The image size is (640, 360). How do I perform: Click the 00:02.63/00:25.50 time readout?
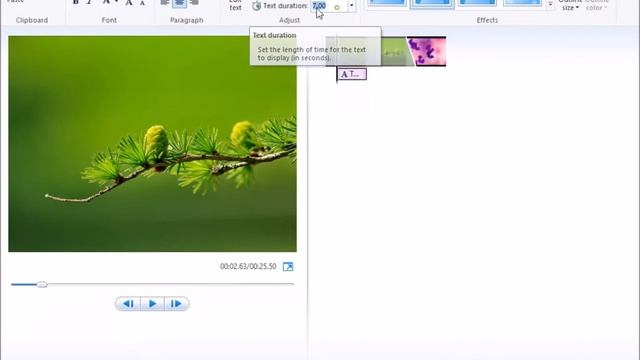pos(248,267)
